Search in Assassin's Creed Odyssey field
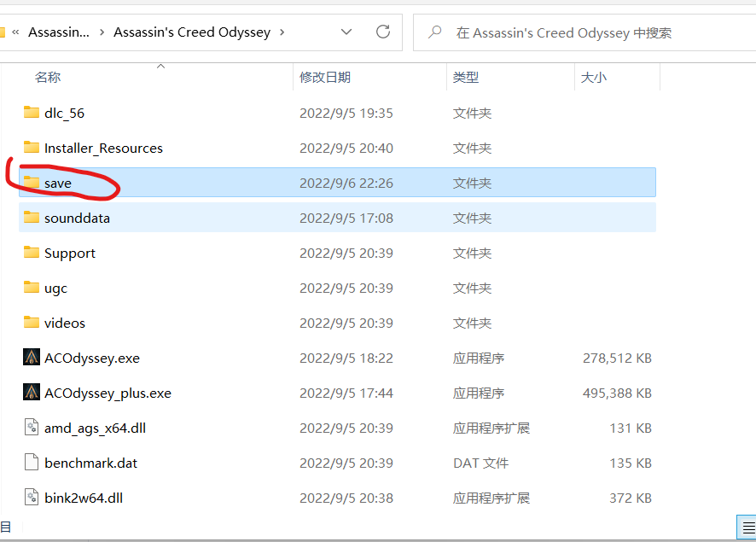 point(584,32)
